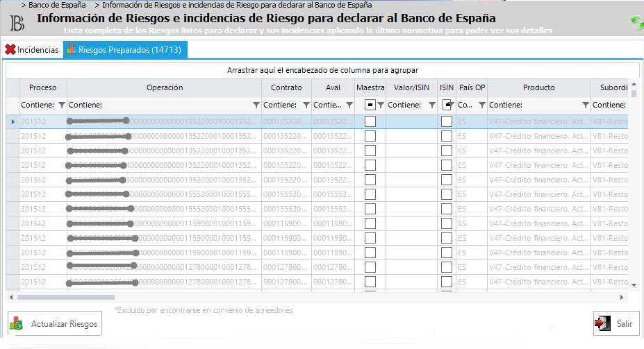The width and height of the screenshot is (644, 349).
Task: Check Maestra box in the first row
Action: click(x=370, y=121)
